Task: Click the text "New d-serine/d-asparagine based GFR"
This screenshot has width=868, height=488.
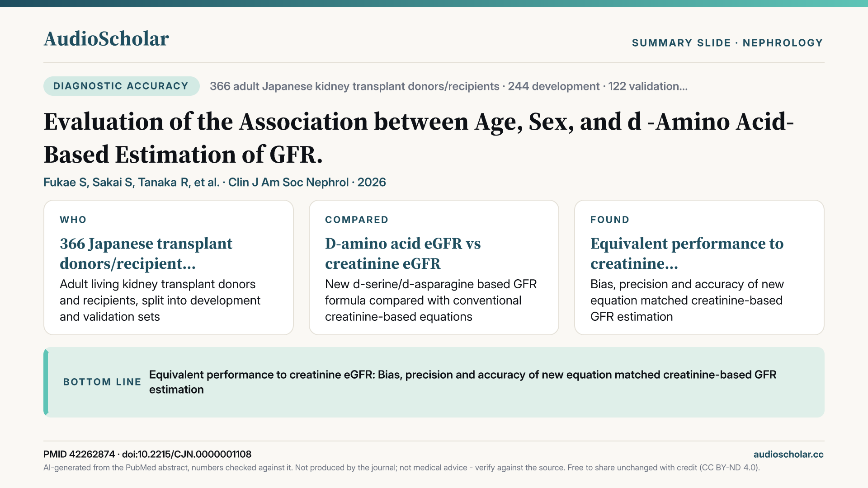Action: click(x=431, y=300)
